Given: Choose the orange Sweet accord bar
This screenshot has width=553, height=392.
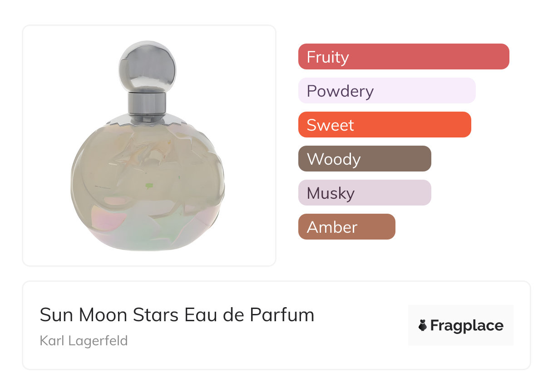Looking at the screenshot, I should point(384,125).
